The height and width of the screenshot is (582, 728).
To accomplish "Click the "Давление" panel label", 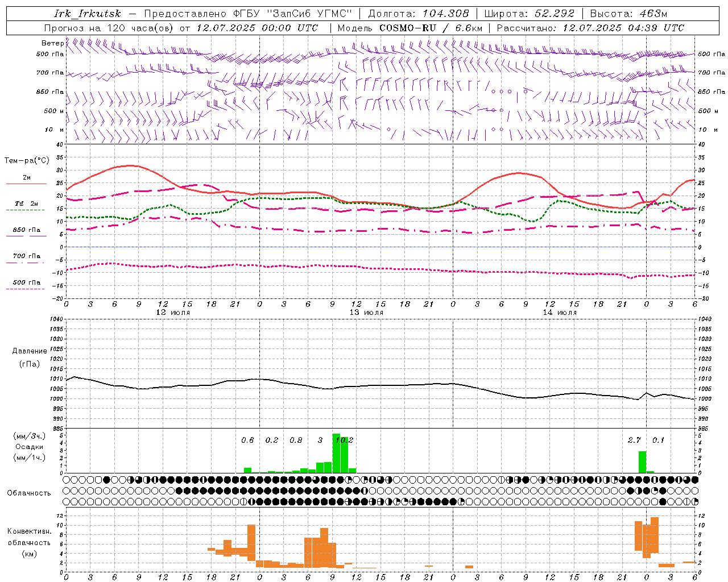I will point(30,351).
